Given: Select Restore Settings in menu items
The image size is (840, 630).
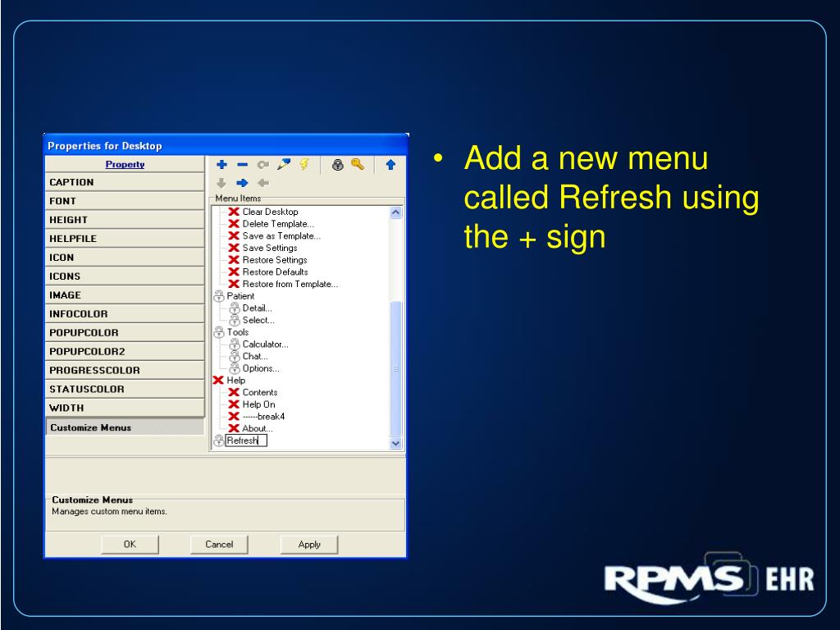Looking at the screenshot, I should 275,260.
